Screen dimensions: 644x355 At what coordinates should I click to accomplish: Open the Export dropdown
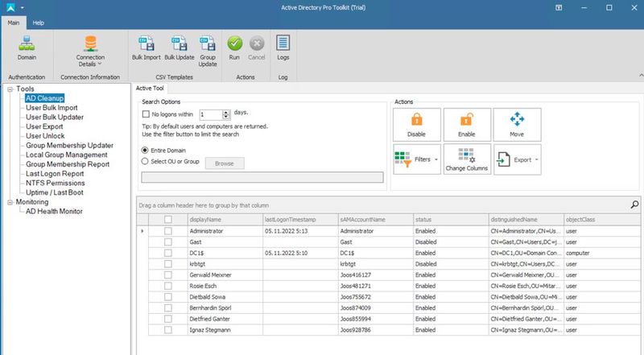[517, 159]
